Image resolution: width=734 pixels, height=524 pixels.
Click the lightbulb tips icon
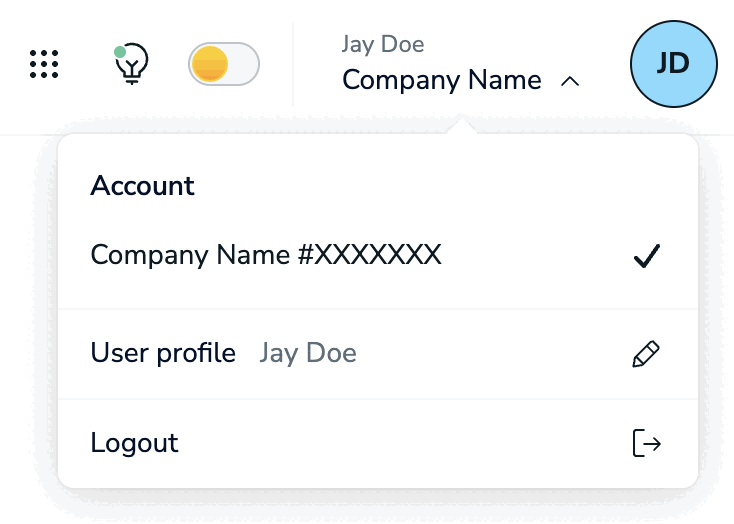(x=132, y=65)
